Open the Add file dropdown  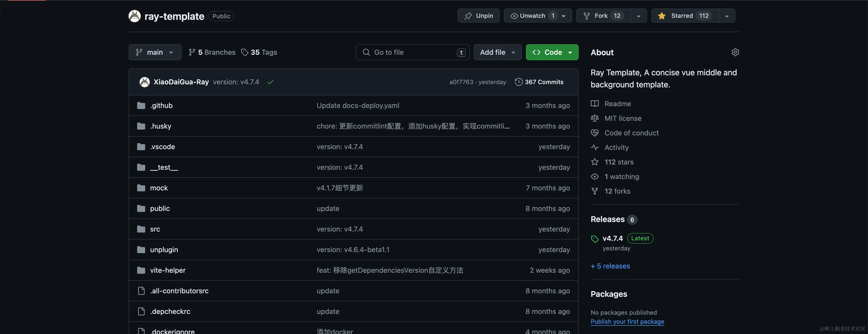click(497, 52)
